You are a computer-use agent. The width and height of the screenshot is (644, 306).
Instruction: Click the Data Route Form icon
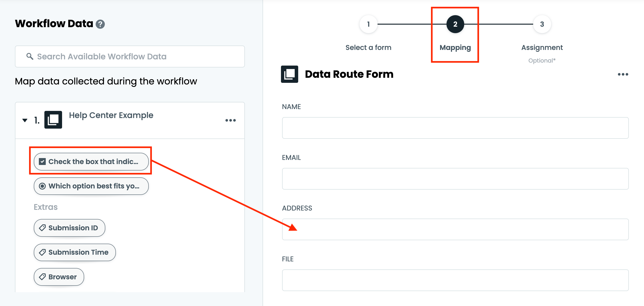click(289, 74)
